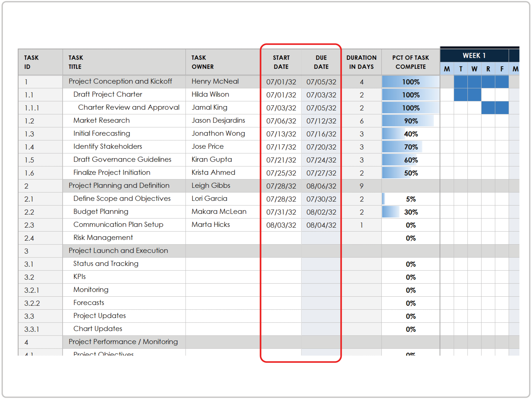This screenshot has width=532, height=399.
Task: Click the Charter Review and Approval task title
Action: tap(129, 108)
